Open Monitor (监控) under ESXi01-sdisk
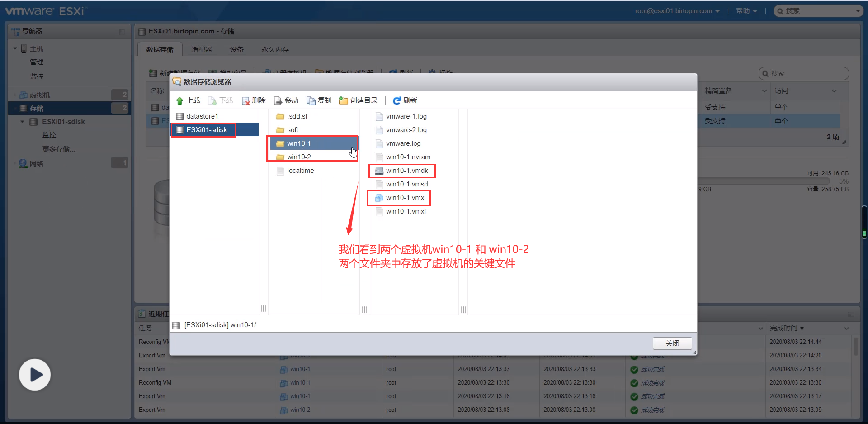The width and height of the screenshot is (868, 424). pyautogui.click(x=49, y=135)
